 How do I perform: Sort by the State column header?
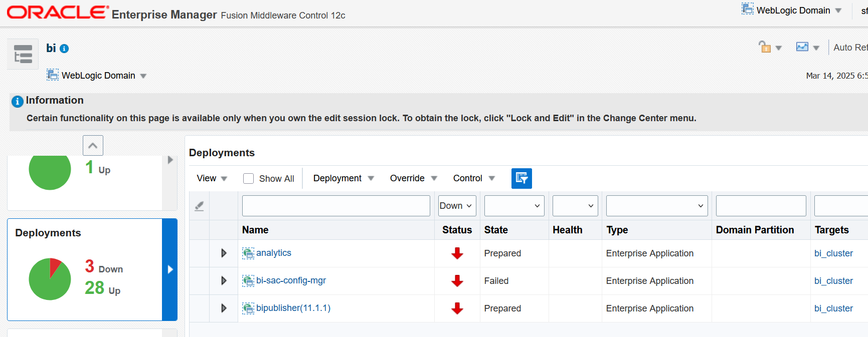[496, 230]
